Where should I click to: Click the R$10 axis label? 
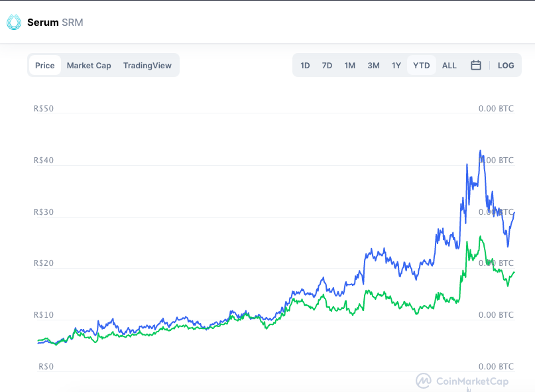(x=44, y=315)
